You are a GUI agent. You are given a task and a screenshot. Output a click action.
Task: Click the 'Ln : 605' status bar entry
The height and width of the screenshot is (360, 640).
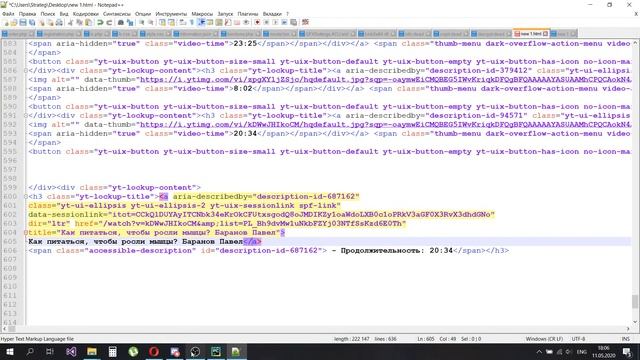[x=426, y=339]
